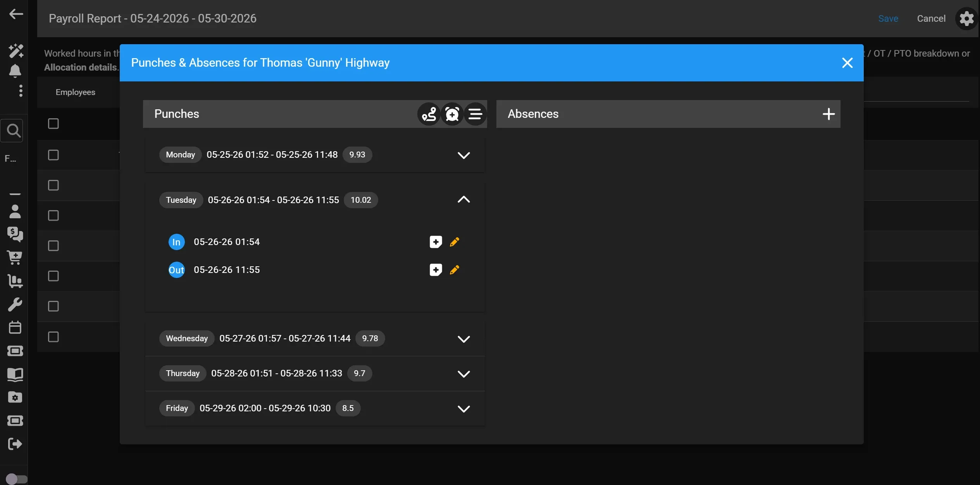Click the add-alarm clock icon in Punches header
The height and width of the screenshot is (485, 980).
tap(452, 114)
